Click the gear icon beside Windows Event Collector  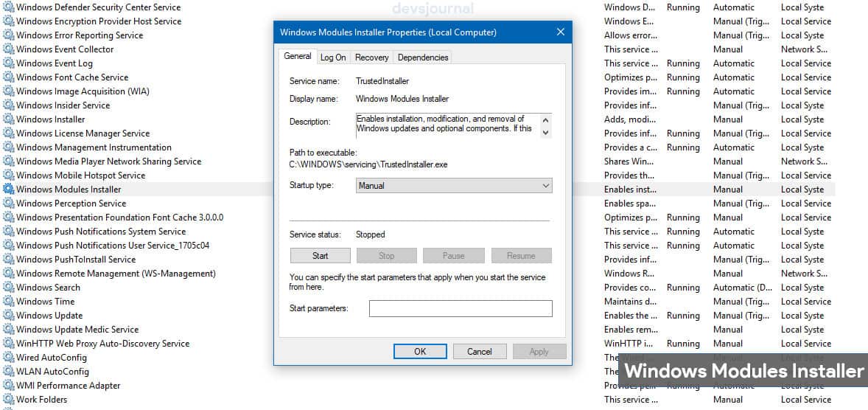click(8, 49)
